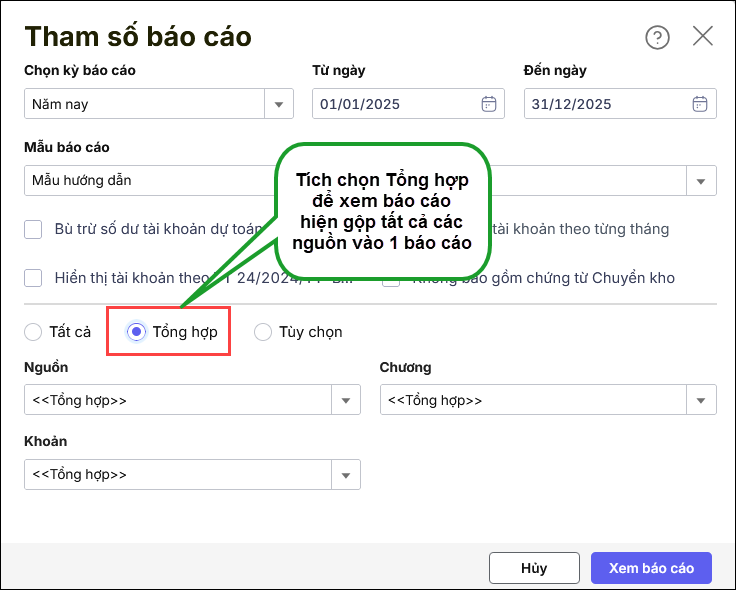Open the Từ ngày calendar picker icon
This screenshot has height=590, width=736.
pyautogui.click(x=489, y=104)
